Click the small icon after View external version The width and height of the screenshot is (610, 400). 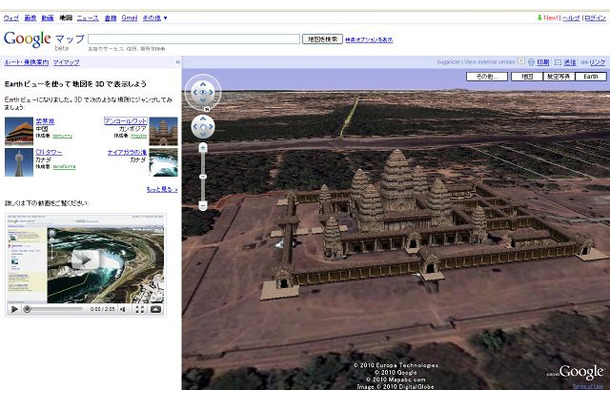[x=521, y=61]
